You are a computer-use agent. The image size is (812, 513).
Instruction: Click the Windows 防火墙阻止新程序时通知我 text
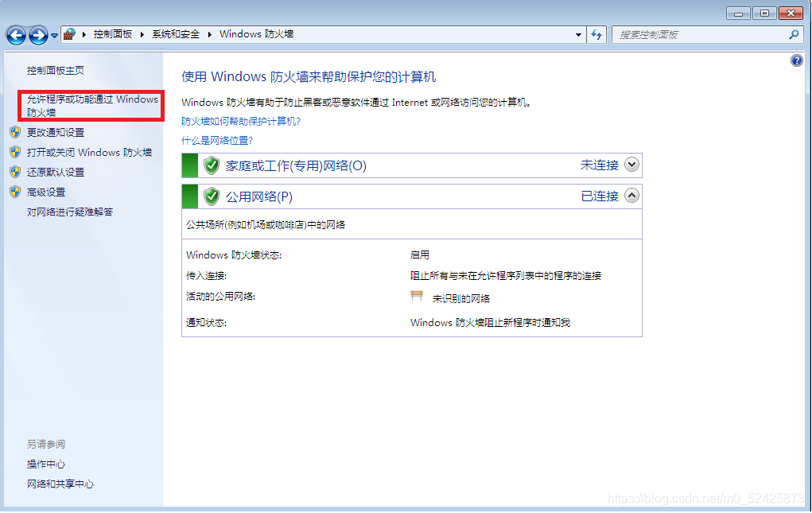click(491, 323)
